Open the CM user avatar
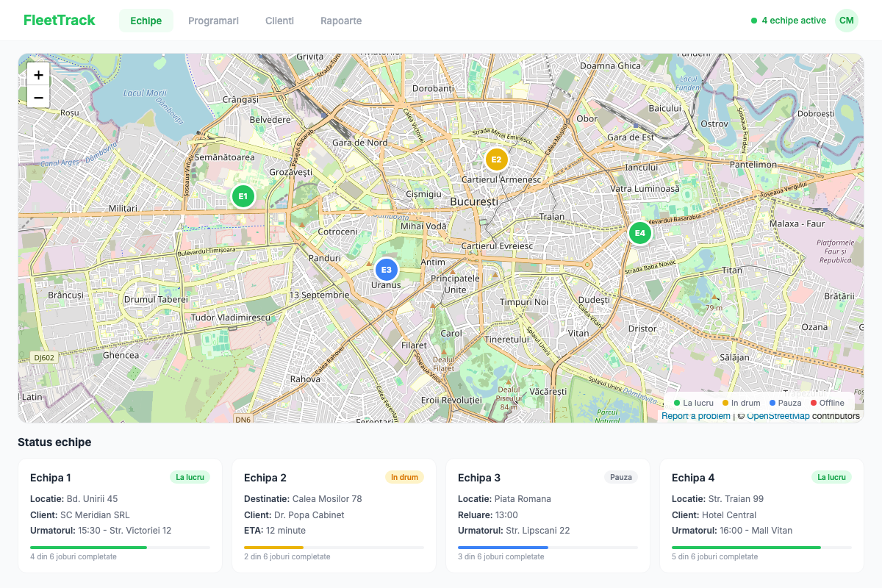The width and height of the screenshot is (882, 588). [x=847, y=21]
